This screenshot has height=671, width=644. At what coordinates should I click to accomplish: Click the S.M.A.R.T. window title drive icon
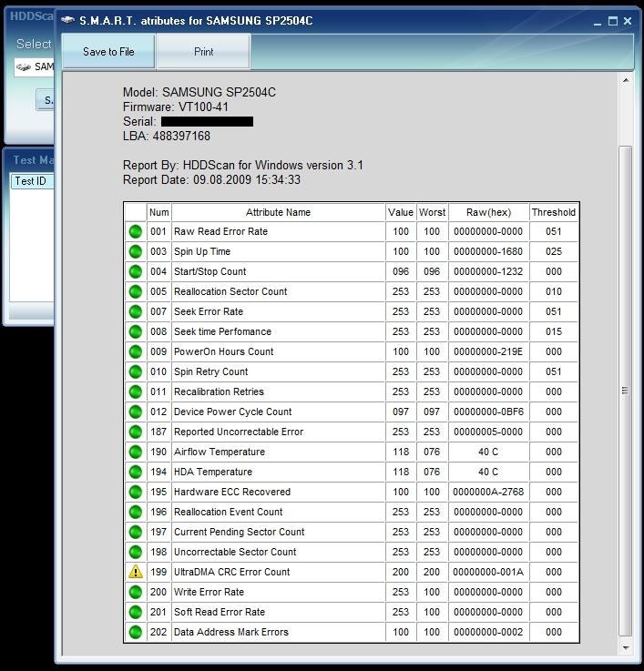point(67,20)
